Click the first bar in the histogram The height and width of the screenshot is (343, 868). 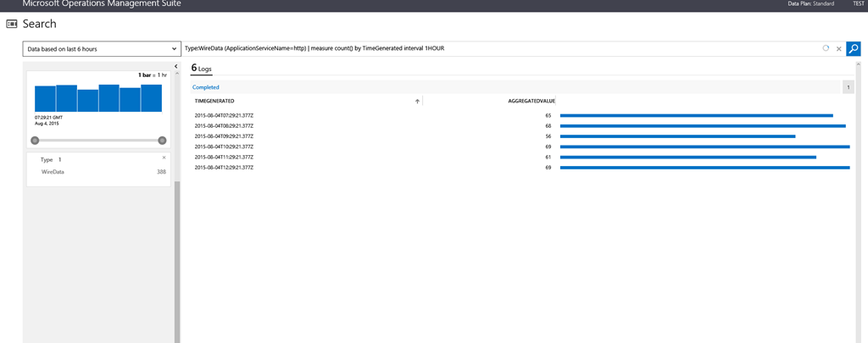(x=45, y=99)
